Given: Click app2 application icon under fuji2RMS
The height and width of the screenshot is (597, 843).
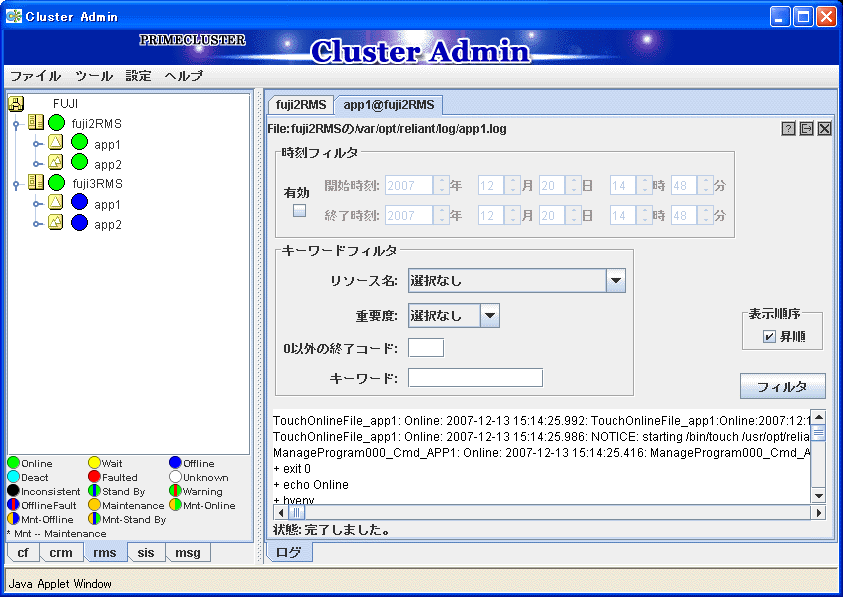Looking at the screenshot, I should [x=55, y=162].
